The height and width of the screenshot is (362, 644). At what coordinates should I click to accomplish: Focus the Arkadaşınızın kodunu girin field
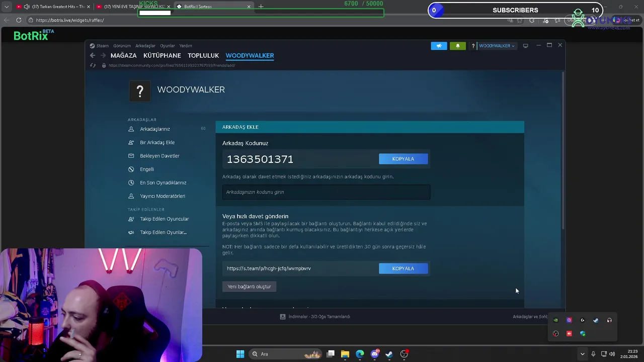(x=326, y=192)
